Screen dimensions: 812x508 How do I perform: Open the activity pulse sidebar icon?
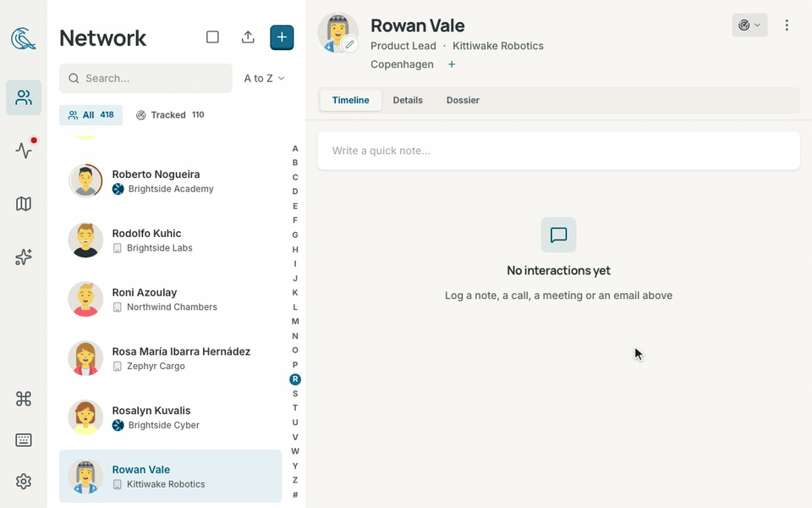24,151
